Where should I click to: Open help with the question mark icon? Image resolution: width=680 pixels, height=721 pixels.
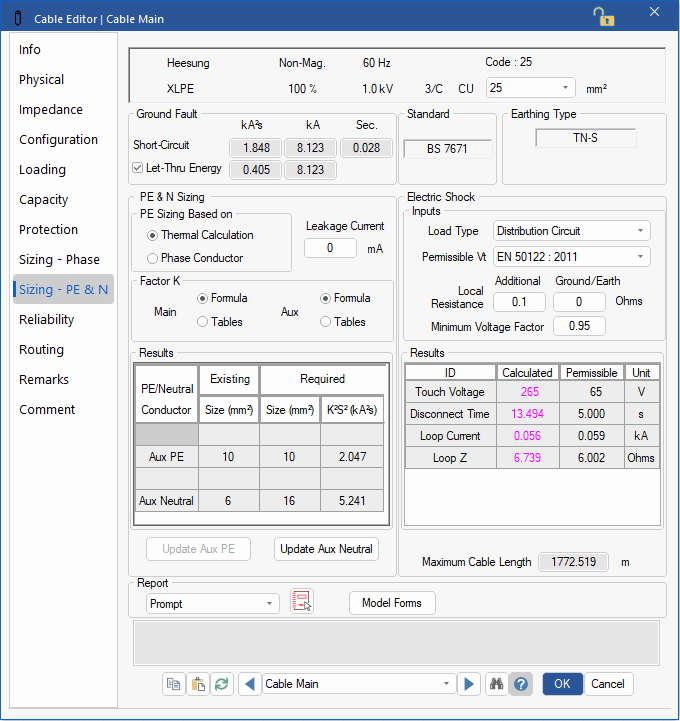[520, 684]
